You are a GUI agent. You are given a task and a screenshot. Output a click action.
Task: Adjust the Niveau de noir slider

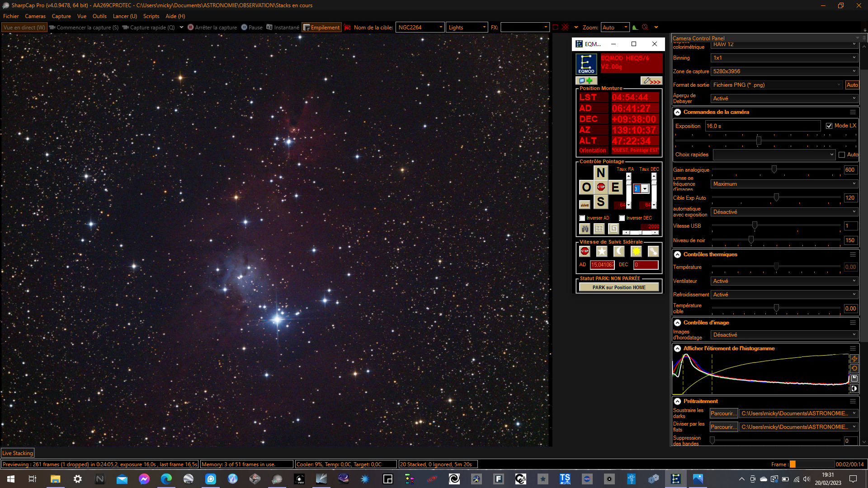751,240
